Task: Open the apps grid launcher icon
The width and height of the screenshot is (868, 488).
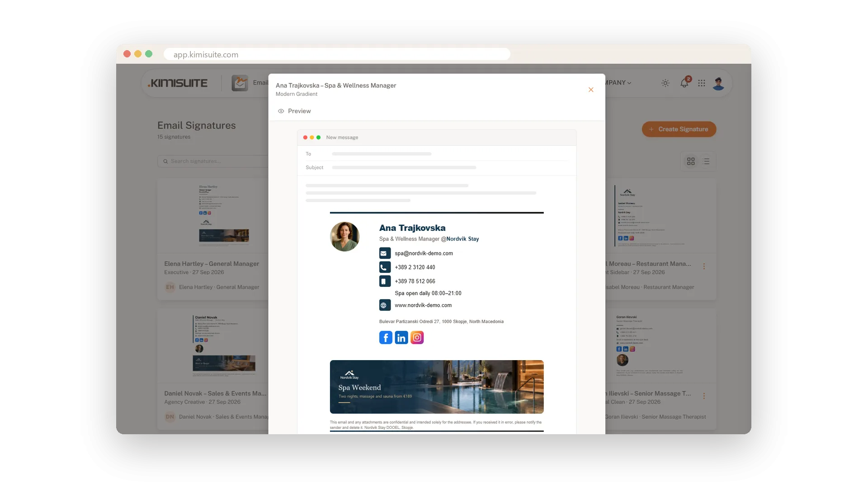Action: pos(702,83)
